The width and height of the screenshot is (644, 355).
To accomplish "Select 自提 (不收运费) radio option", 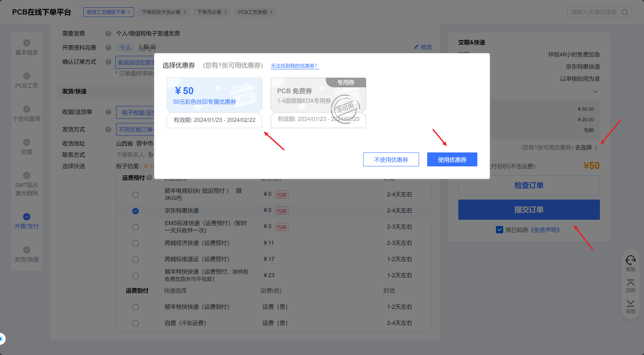I will [x=136, y=323].
